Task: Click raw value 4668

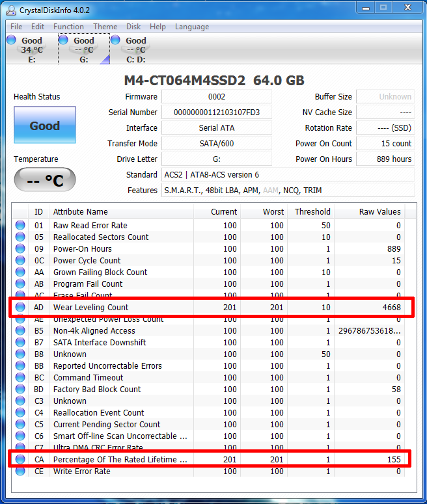Action: [x=392, y=308]
